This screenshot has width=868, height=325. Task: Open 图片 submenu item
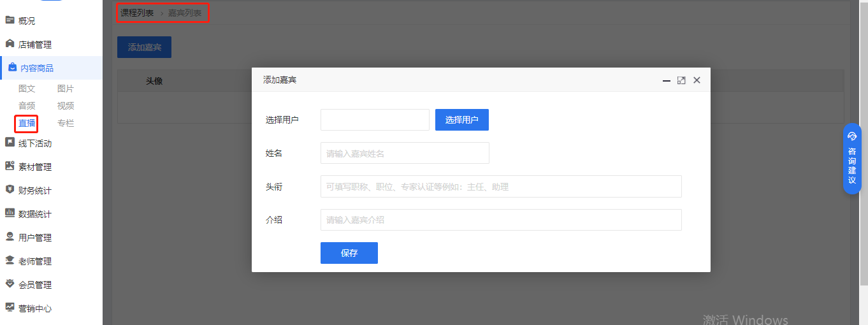coord(66,89)
